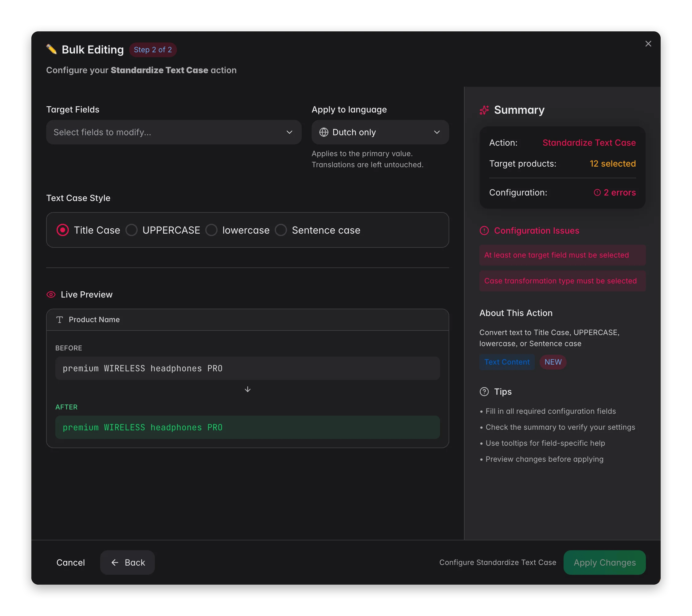This screenshot has width=692, height=616.
Task: Click the About This Action heading
Action: (516, 313)
